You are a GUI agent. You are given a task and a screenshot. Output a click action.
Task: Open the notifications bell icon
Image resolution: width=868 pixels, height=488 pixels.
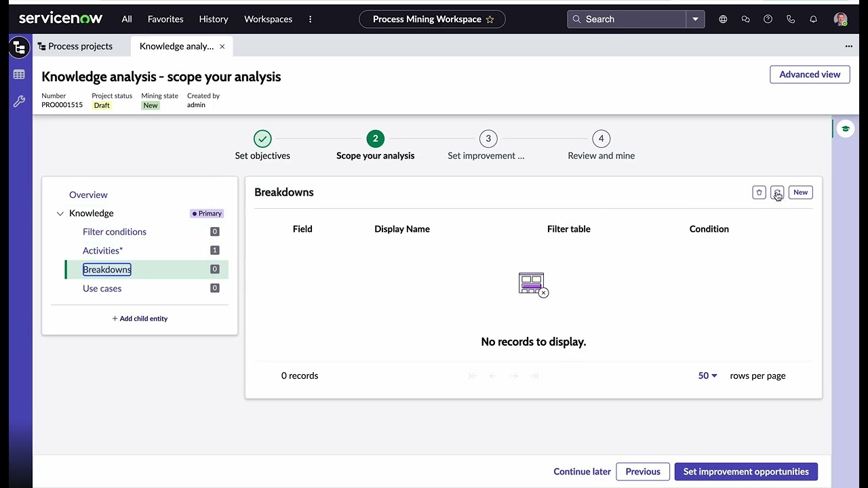click(x=813, y=19)
